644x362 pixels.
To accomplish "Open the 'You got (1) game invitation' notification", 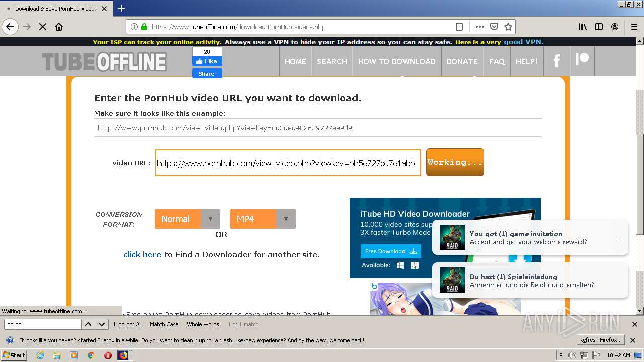I will pyautogui.click(x=530, y=238).
